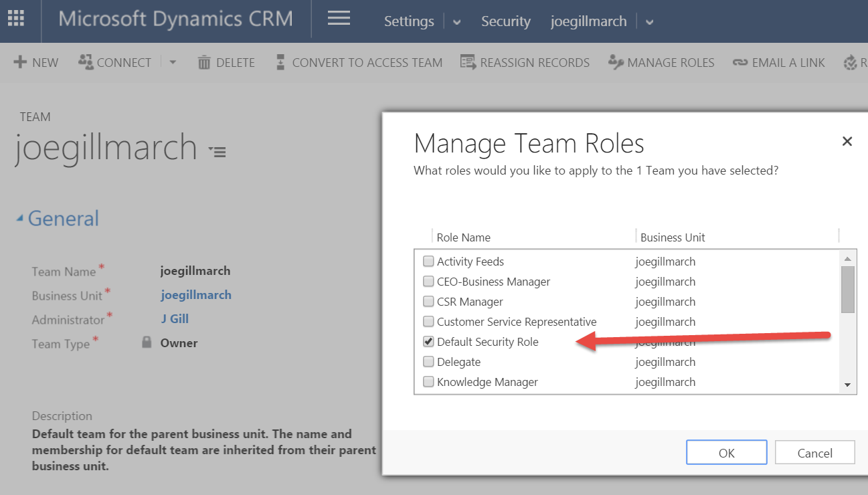
Task: Click the Knowledge Manager role name
Action: pos(487,382)
